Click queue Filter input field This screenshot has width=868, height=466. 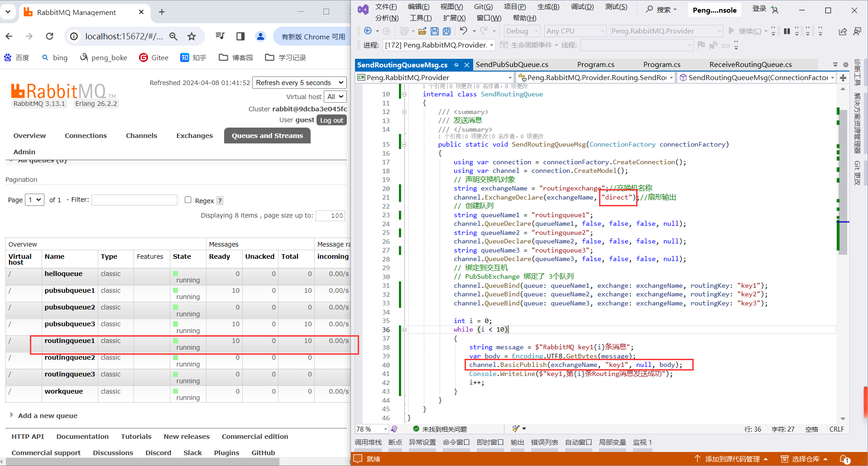coord(134,200)
